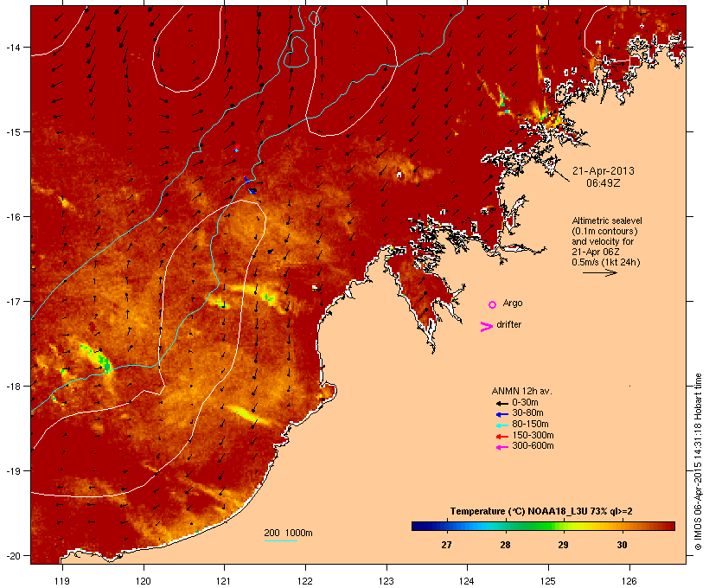Click the 150-300m depth label

533,436
